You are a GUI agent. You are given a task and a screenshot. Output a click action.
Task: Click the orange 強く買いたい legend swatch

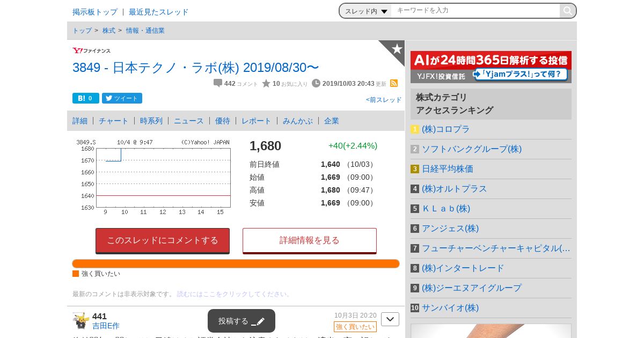coord(76,274)
